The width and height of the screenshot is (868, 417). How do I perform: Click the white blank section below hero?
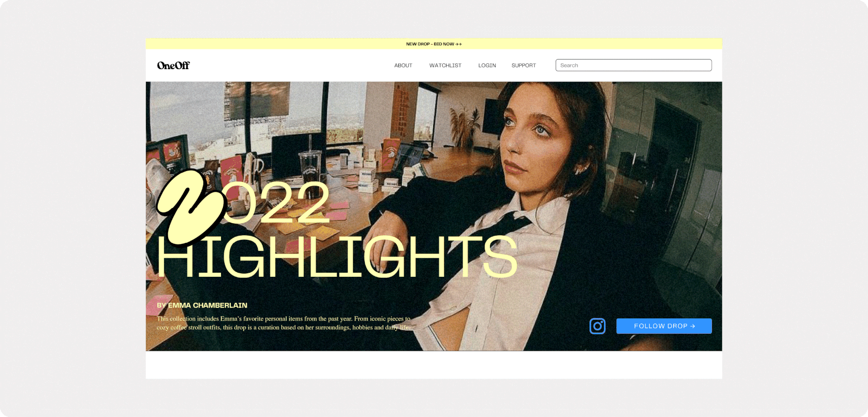click(x=434, y=365)
